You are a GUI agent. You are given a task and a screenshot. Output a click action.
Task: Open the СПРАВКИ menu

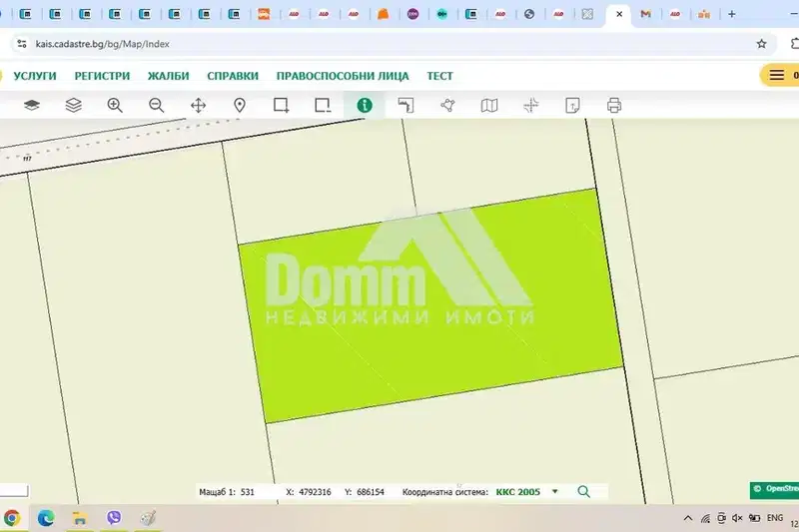(233, 76)
